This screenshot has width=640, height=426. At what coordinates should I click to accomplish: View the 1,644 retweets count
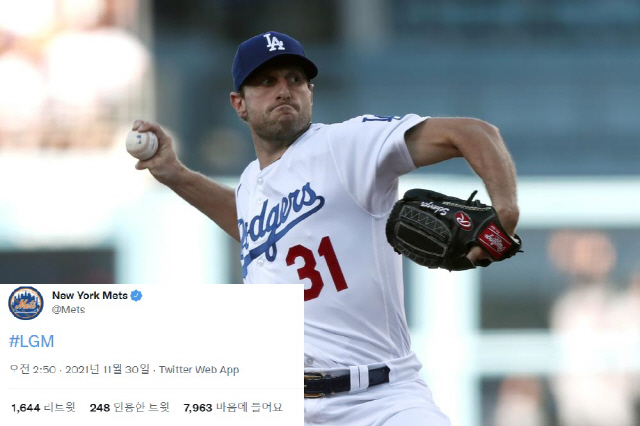(x=43, y=407)
